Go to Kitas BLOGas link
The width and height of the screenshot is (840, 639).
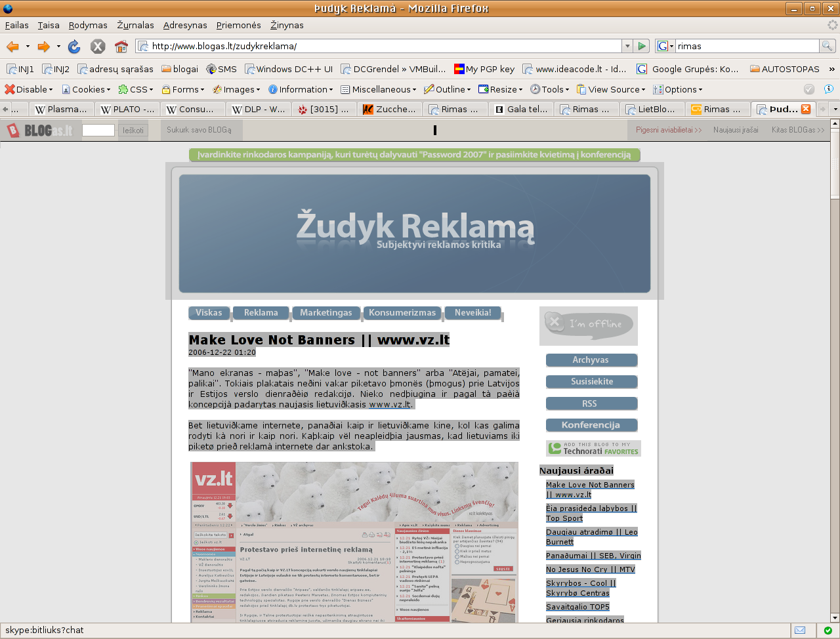pos(798,130)
